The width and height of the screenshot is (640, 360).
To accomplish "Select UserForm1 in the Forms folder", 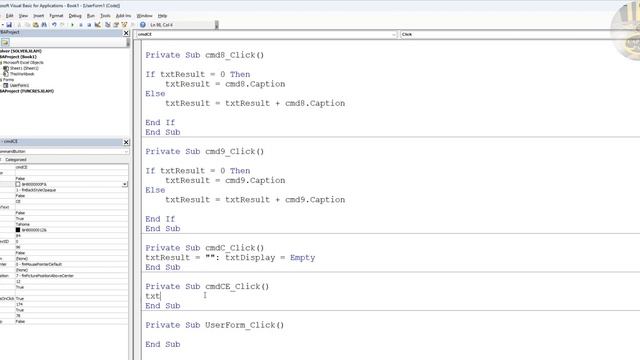I will [x=19, y=85].
